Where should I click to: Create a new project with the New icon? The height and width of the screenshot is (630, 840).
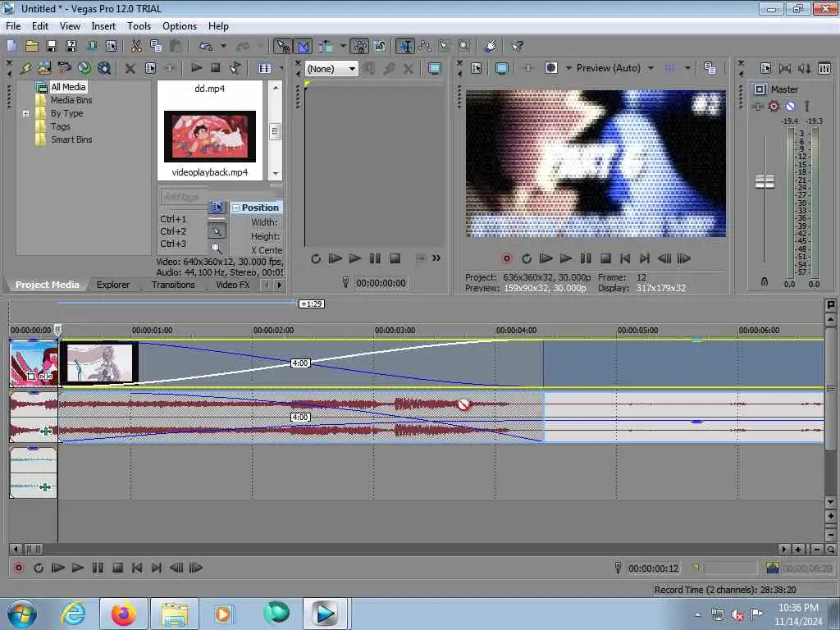click(x=11, y=46)
